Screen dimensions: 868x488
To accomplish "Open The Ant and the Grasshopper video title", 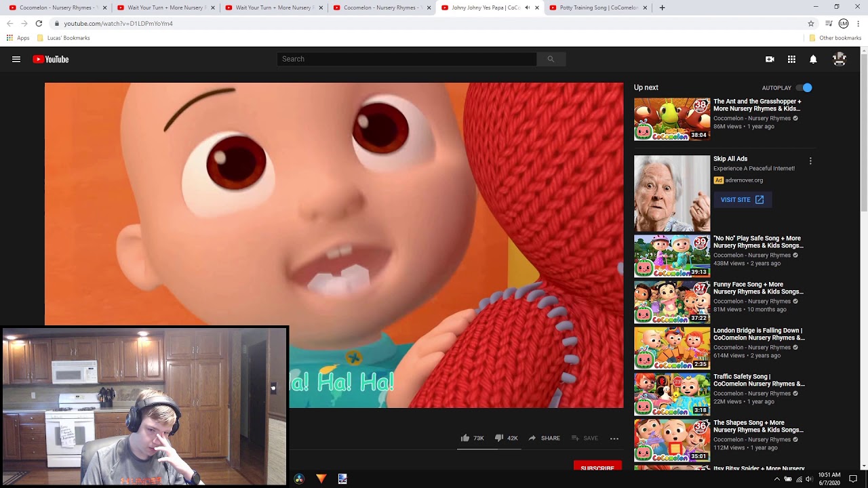I will pos(757,105).
